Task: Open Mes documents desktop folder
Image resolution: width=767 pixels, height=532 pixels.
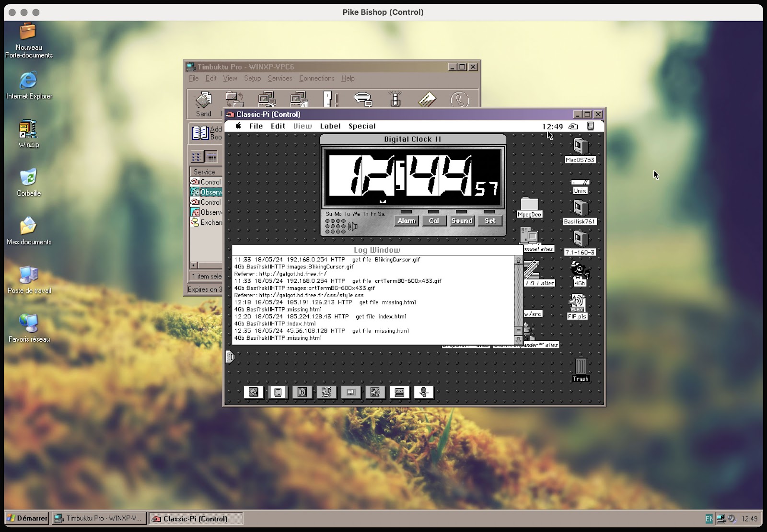Action: (x=29, y=231)
